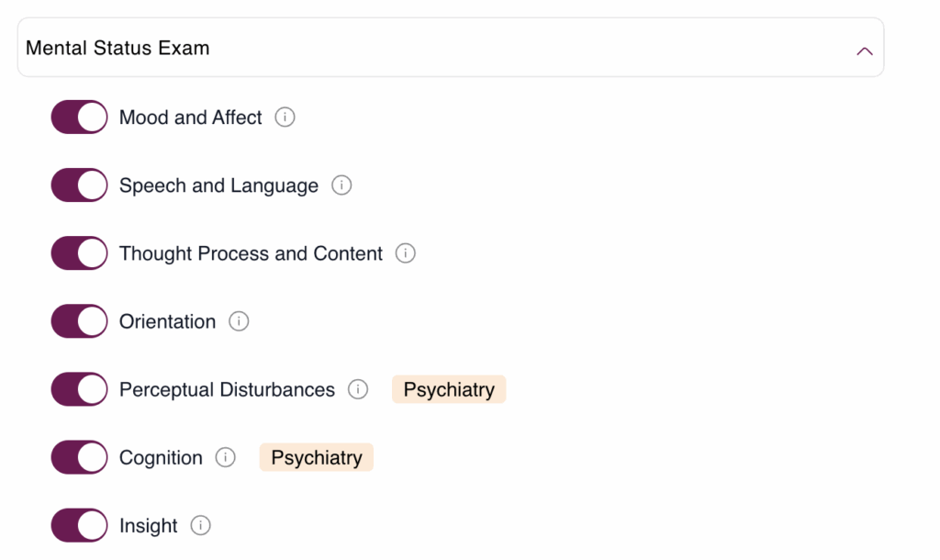Image resolution: width=940 pixels, height=560 pixels.
Task: Click Psychiatry tag next to Perceptual Disturbances
Action: [449, 389]
